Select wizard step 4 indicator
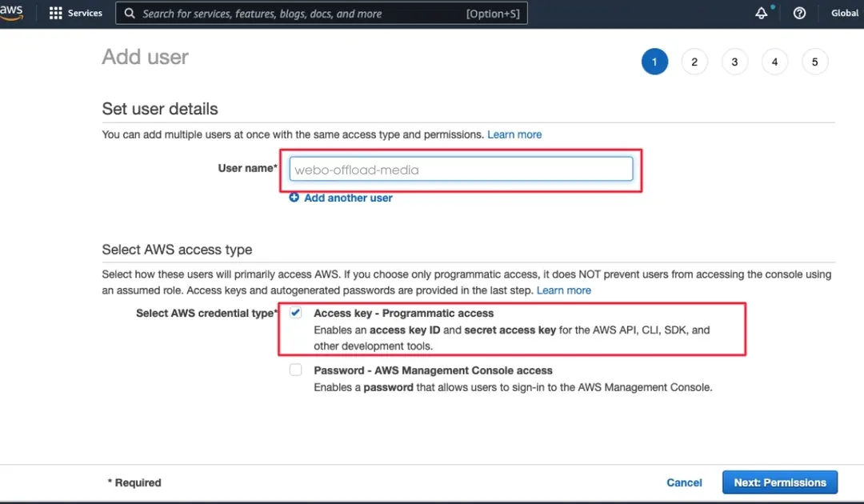Screen dimensions: 864x504 click(x=774, y=62)
